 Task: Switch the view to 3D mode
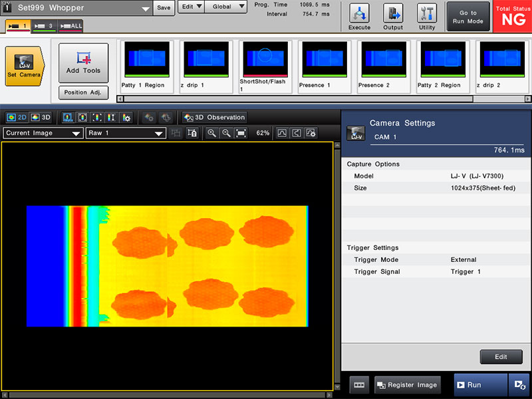[x=41, y=117]
